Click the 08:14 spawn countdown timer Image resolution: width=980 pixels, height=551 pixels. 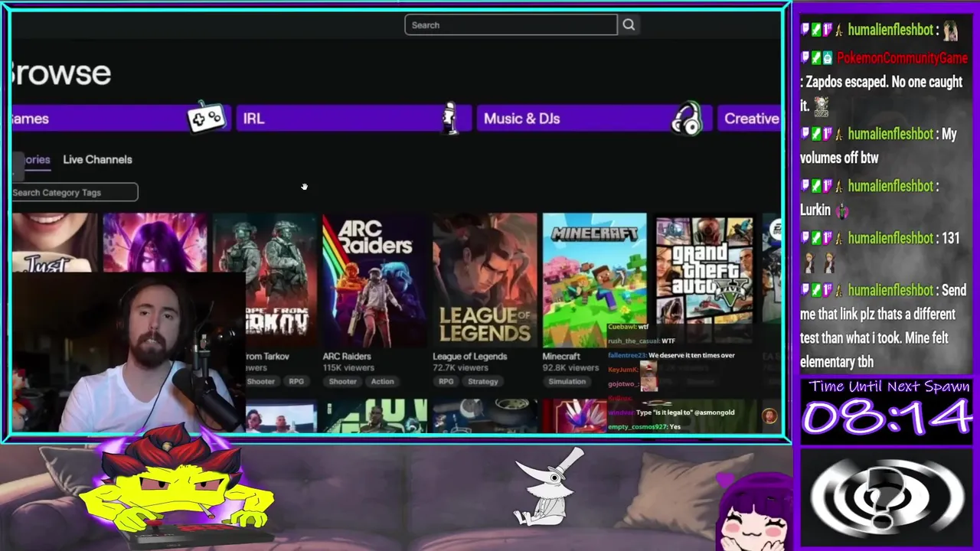pyautogui.click(x=887, y=418)
